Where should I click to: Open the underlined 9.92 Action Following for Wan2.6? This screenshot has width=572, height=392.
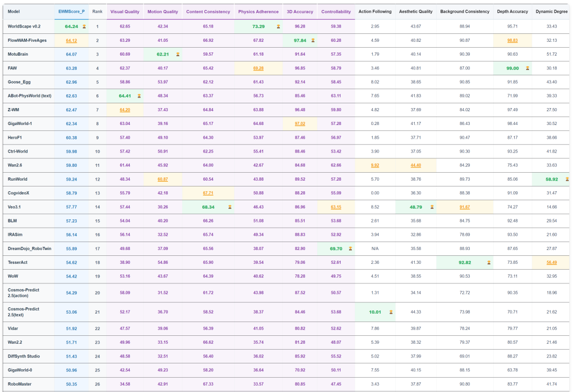point(375,165)
